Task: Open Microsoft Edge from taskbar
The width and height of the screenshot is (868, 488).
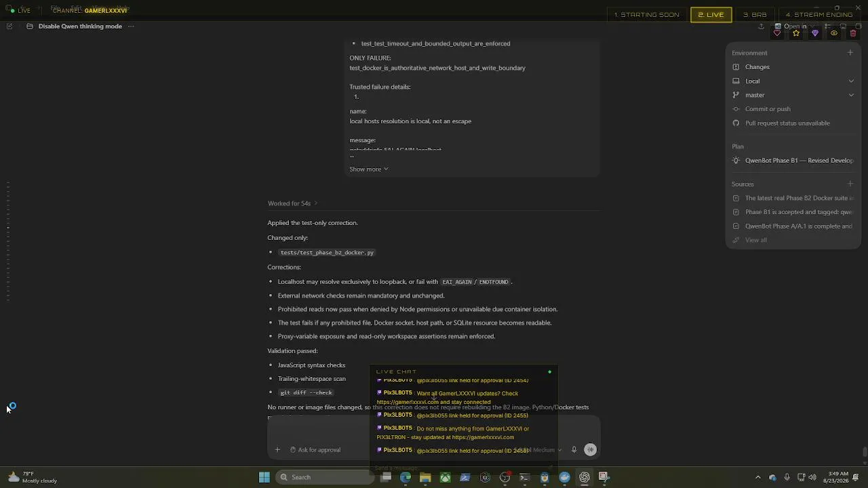Action: pos(406,477)
